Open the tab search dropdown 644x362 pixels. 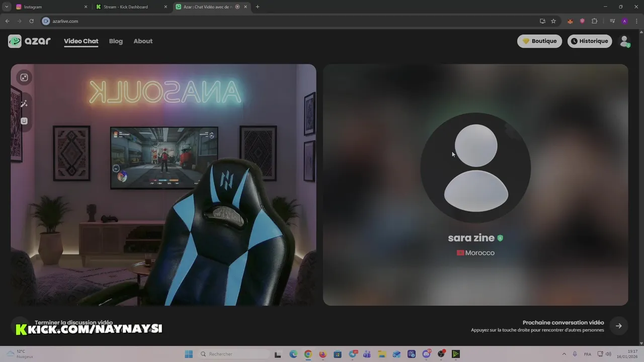tap(7, 7)
